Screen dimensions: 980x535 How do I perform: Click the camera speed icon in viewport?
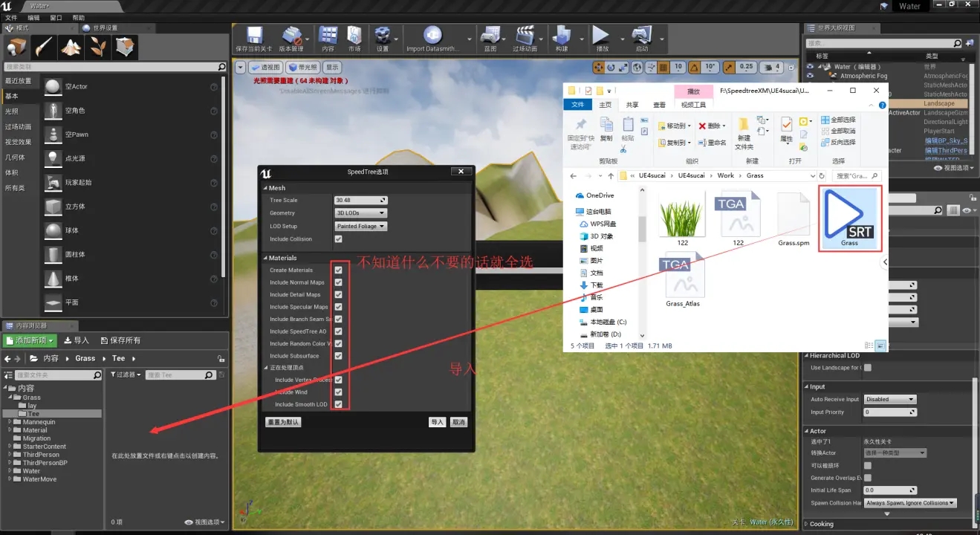click(x=768, y=67)
